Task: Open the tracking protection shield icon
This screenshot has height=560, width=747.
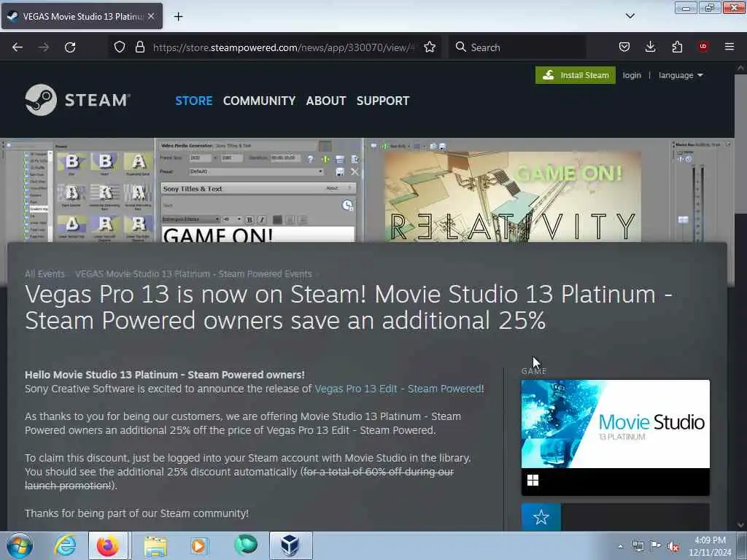Action: (120, 47)
